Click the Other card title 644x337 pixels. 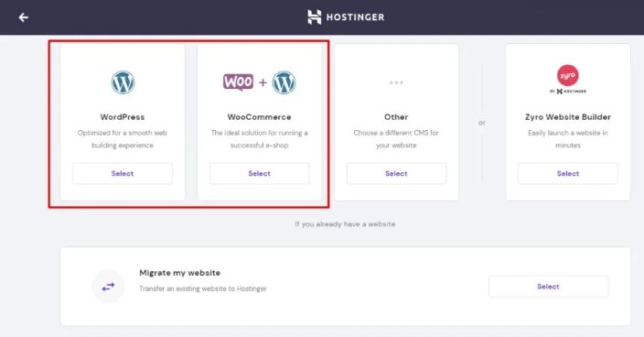pos(396,117)
